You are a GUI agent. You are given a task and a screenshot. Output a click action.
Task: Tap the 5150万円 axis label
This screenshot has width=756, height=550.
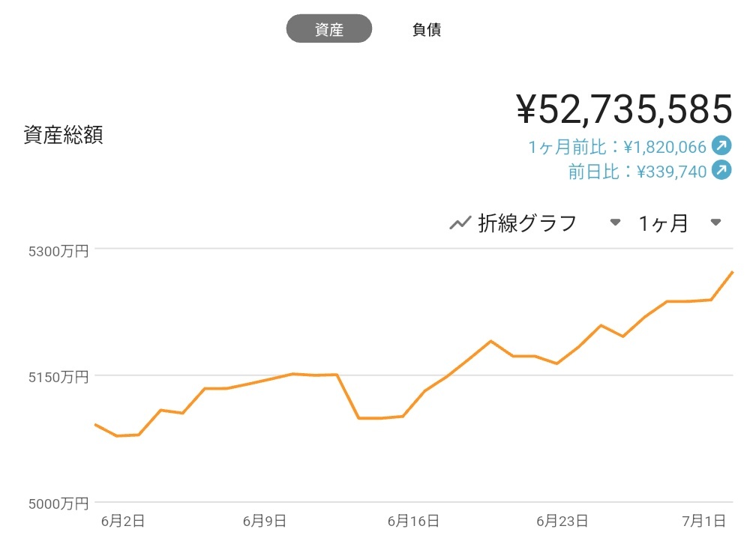point(58,377)
